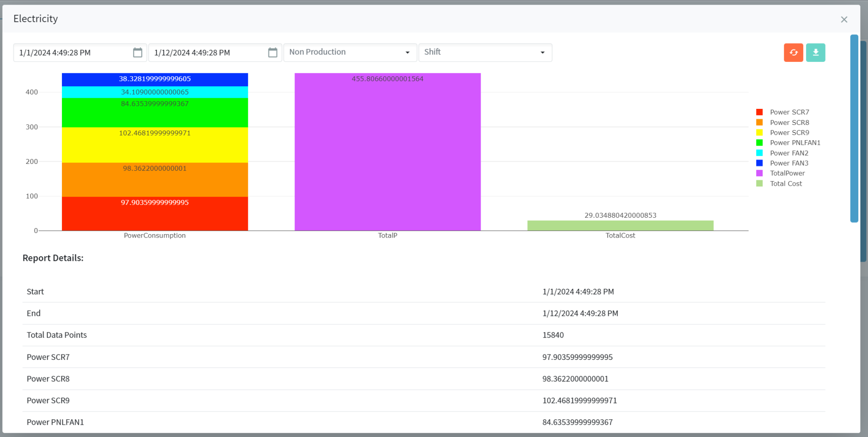Expand the Shift selector arrow

click(x=543, y=53)
